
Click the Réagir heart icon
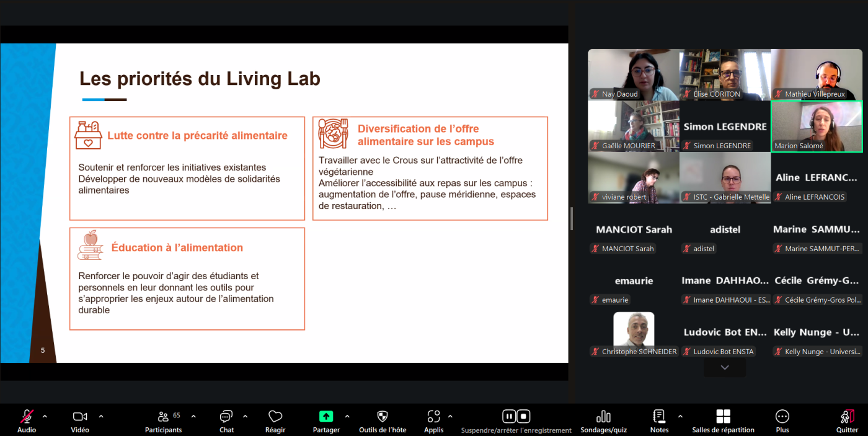point(275,417)
